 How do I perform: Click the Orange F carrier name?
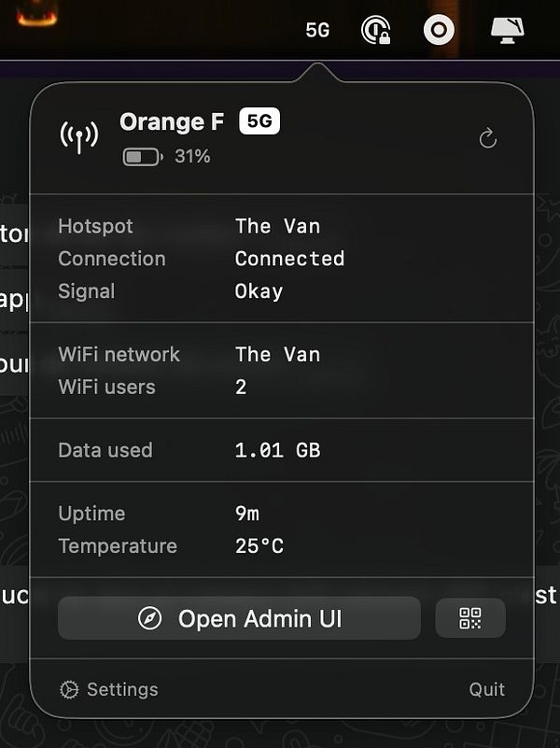[172, 121]
